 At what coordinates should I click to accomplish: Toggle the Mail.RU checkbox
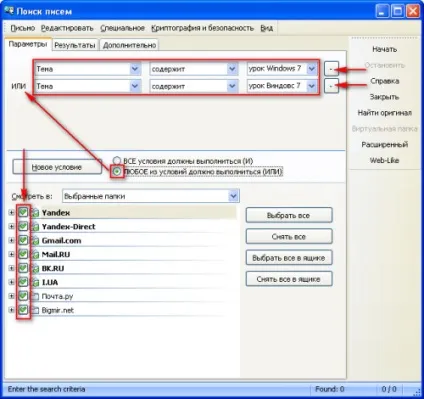pos(23,254)
